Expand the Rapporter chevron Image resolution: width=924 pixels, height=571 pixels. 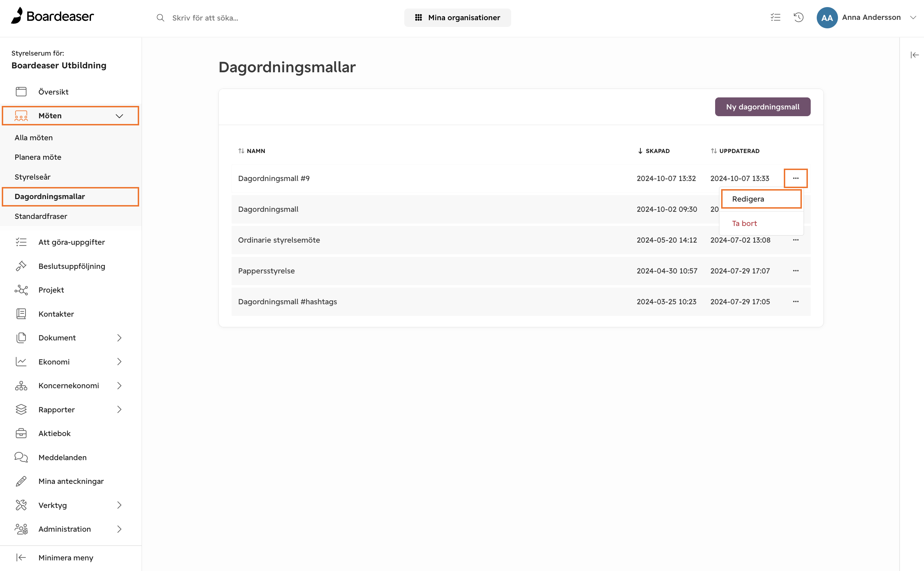(x=119, y=409)
